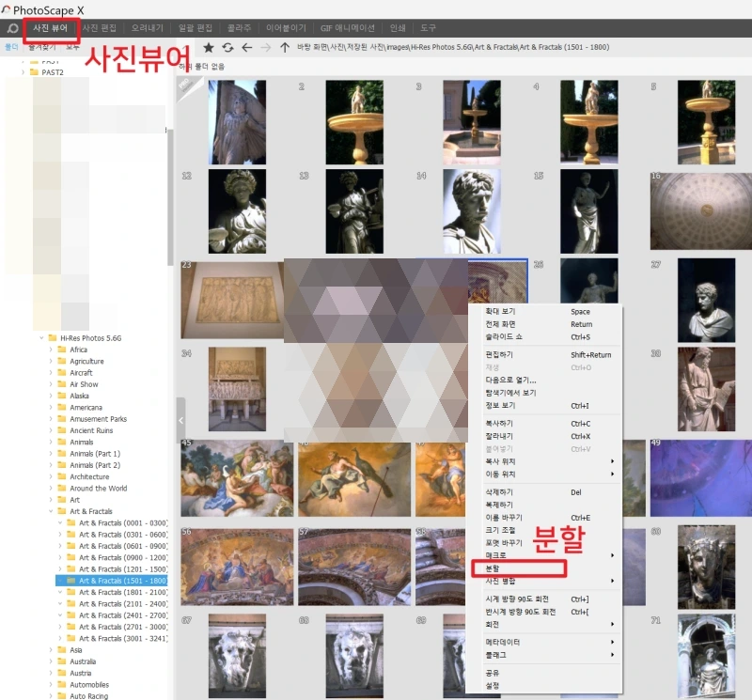Switch to the 오려내기 tab
Image resolution: width=752 pixels, height=700 pixels.
148,28
